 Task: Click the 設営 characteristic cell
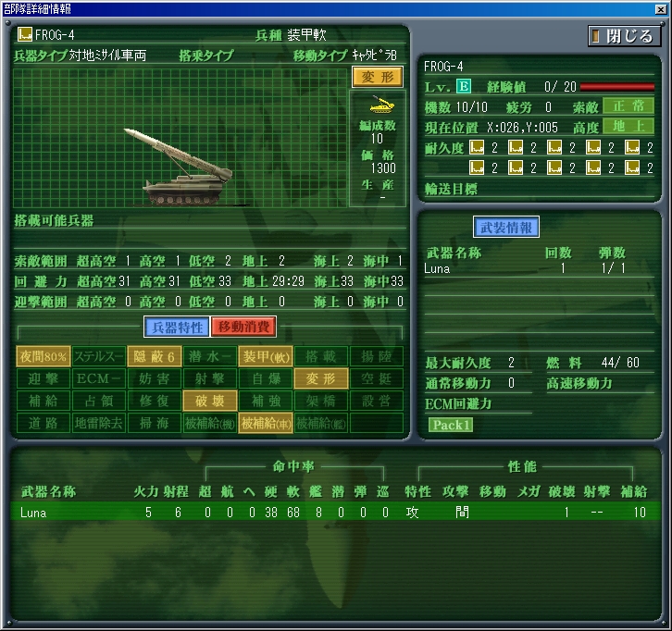tap(377, 401)
